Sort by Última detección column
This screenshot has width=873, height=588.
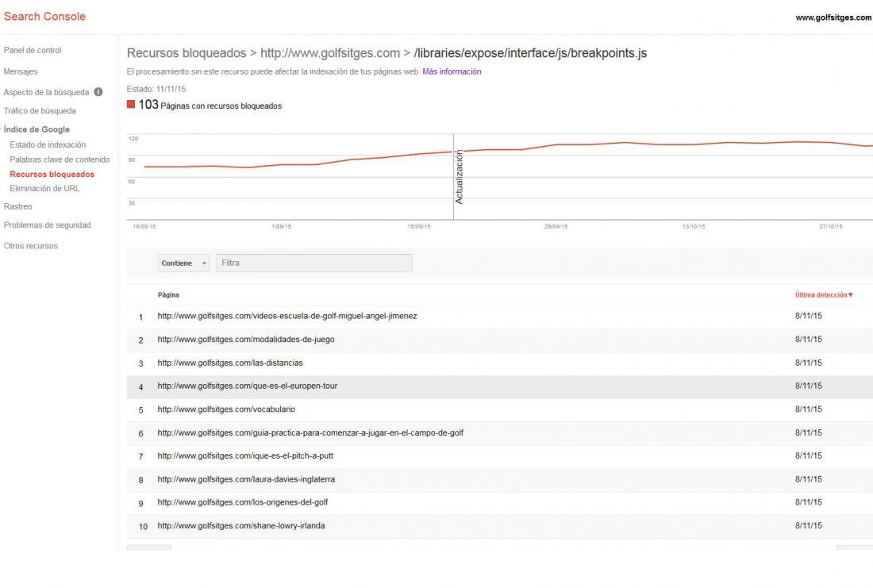pyautogui.click(x=824, y=294)
